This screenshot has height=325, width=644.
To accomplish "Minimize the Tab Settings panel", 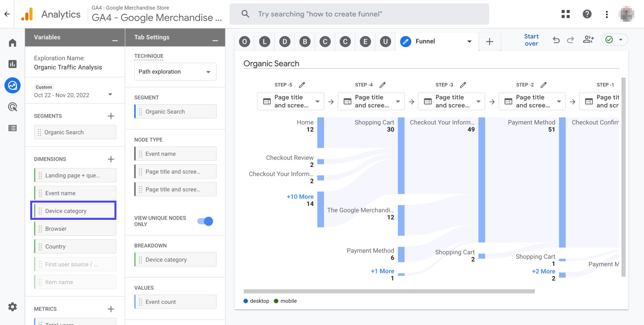I will click(x=215, y=41).
